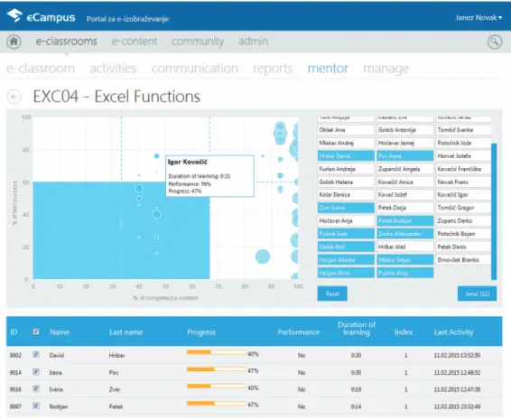Click David Hribar's 40% progress bar
511x420 pixels.
[x=217, y=352]
